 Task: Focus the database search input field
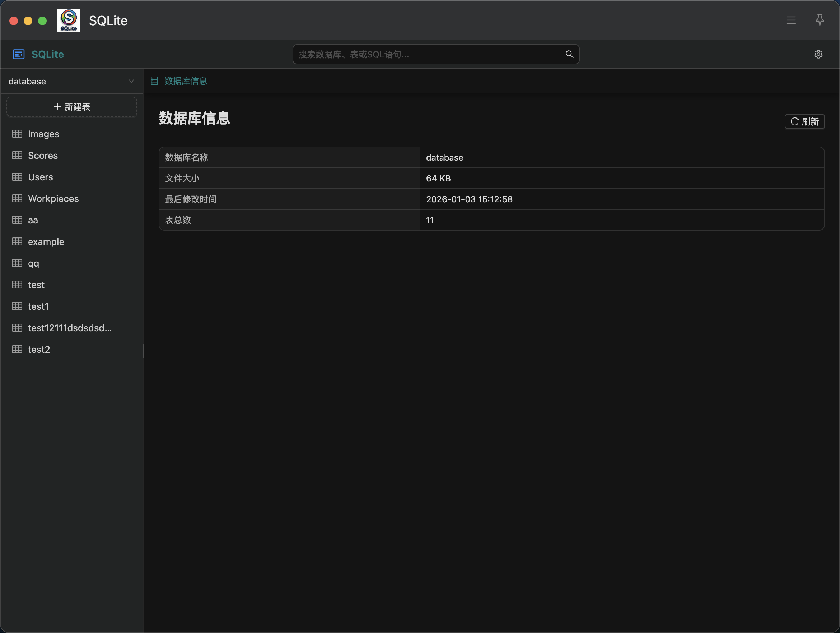click(429, 54)
